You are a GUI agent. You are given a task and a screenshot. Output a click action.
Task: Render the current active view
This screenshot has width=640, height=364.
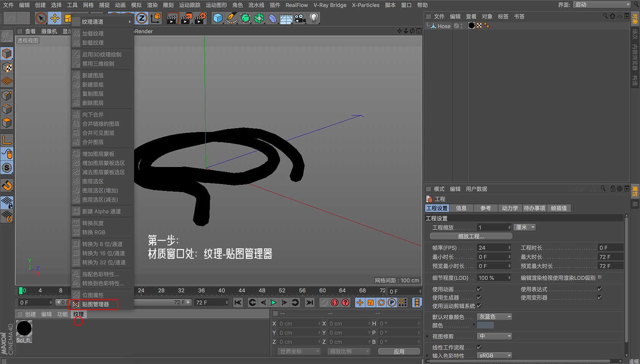point(172,18)
